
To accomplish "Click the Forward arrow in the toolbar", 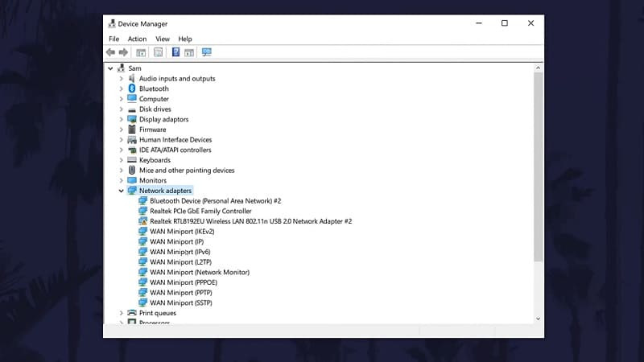I will coord(123,52).
